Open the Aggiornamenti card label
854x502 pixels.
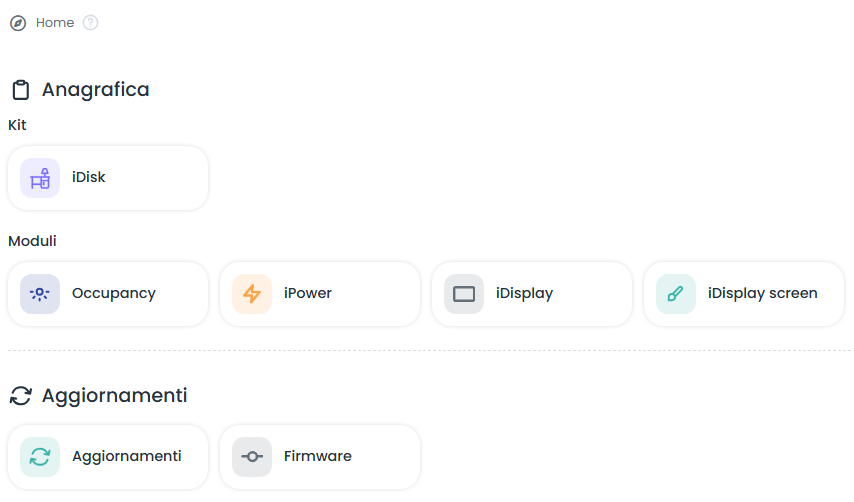127,457
